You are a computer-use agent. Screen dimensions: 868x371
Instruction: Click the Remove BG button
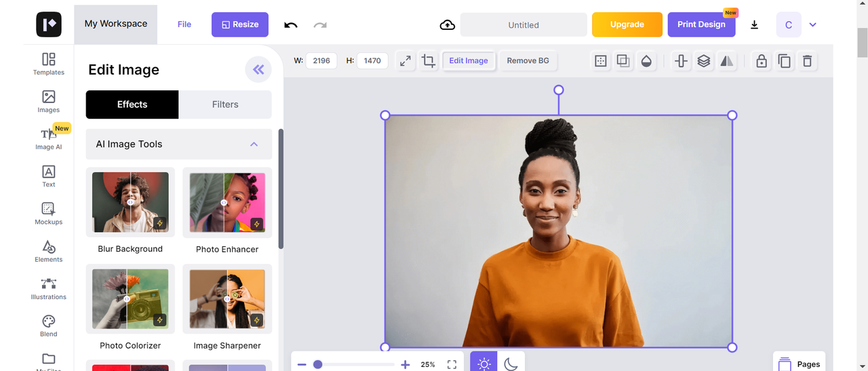point(528,60)
